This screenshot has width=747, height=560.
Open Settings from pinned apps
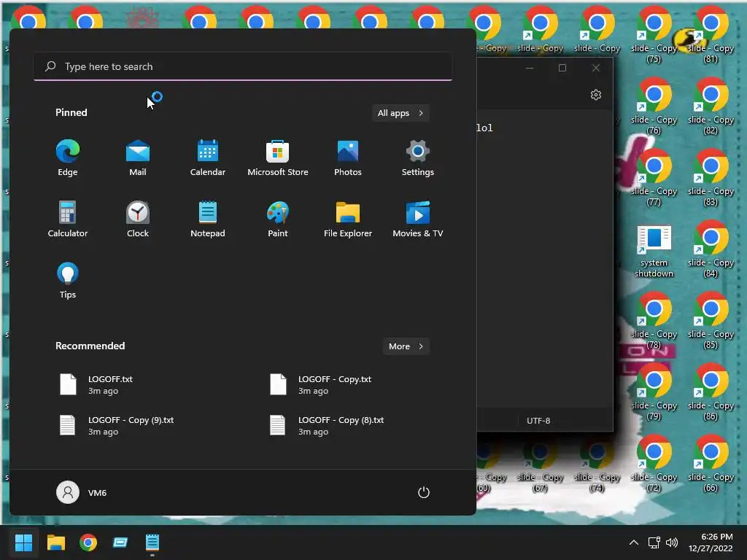point(418,157)
